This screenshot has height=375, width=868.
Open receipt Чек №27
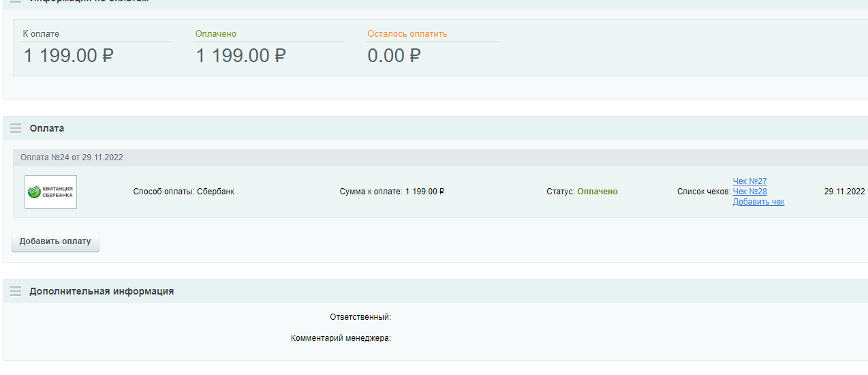[749, 181]
